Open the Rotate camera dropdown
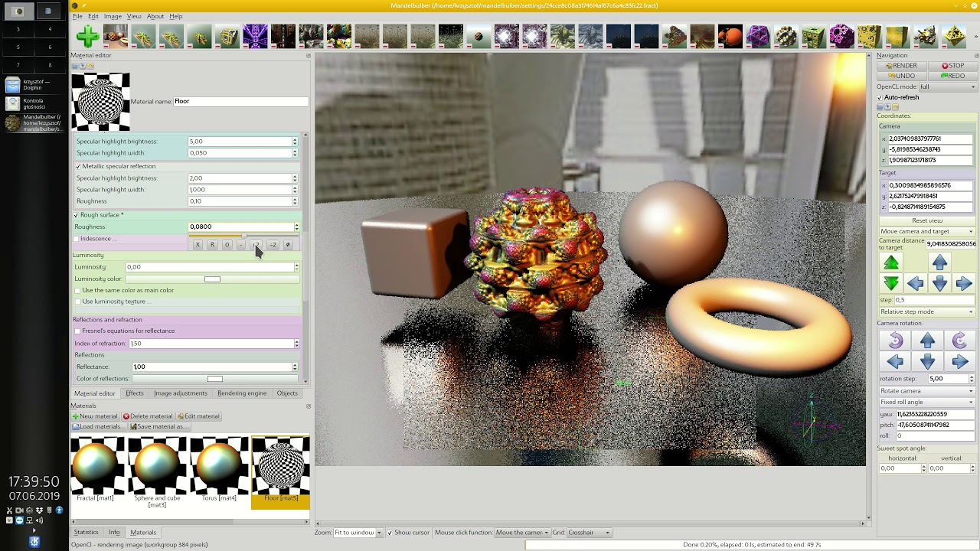 point(926,391)
